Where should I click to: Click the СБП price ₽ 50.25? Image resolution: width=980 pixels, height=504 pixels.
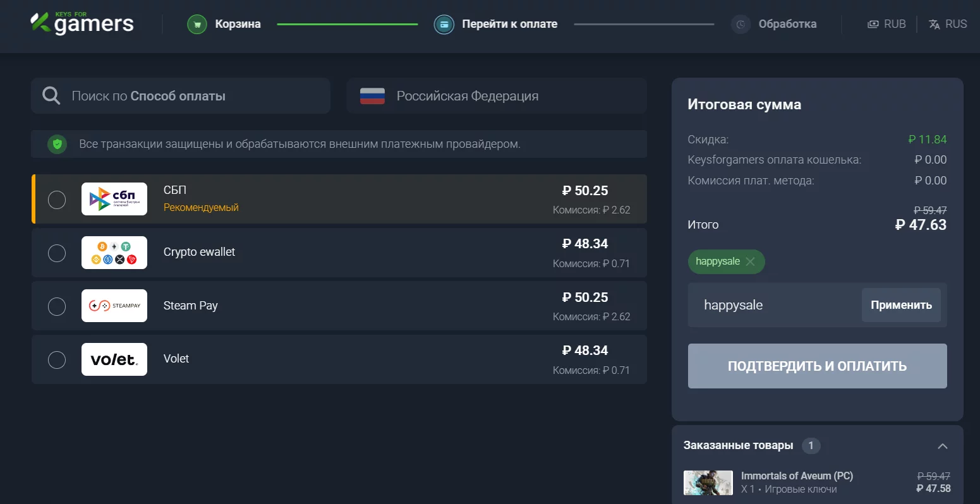coord(585,191)
